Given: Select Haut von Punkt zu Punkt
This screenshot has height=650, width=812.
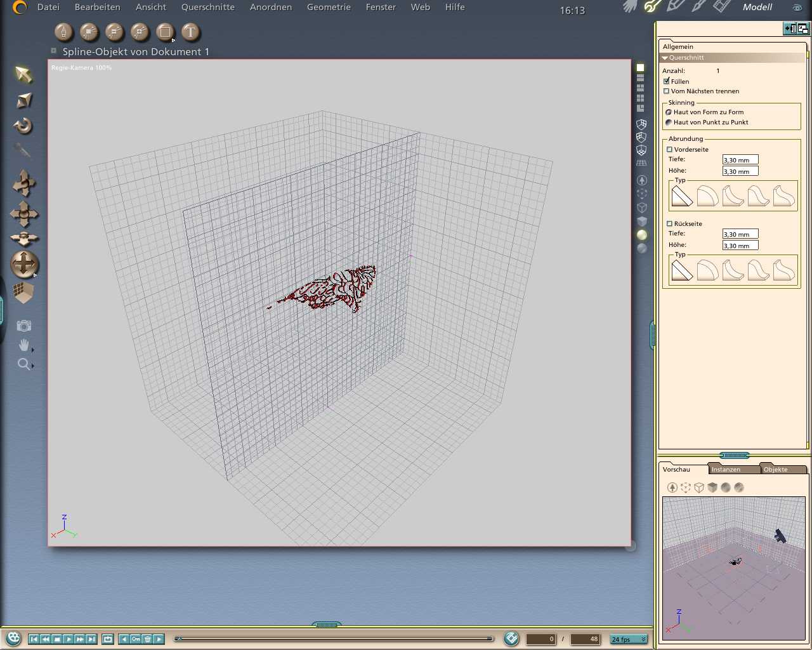Looking at the screenshot, I should click(669, 123).
